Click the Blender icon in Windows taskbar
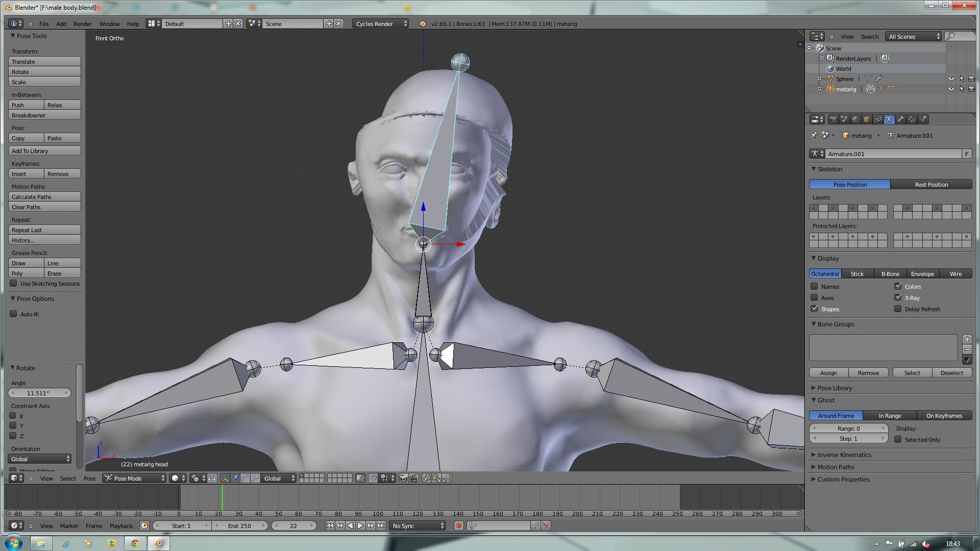Screen dimensions: 980x551 (x=159, y=543)
